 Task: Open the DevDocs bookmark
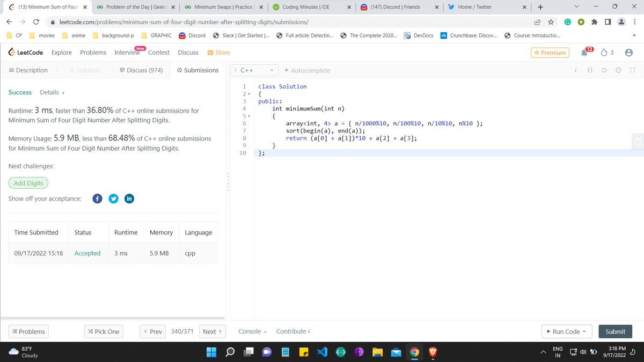coord(418,35)
